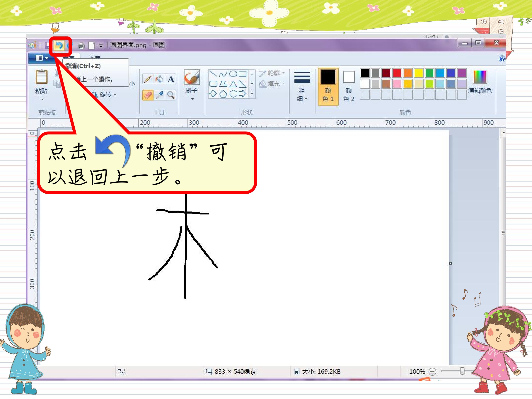Select the Pencil tool
The image size is (532, 399).
click(x=148, y=79)
